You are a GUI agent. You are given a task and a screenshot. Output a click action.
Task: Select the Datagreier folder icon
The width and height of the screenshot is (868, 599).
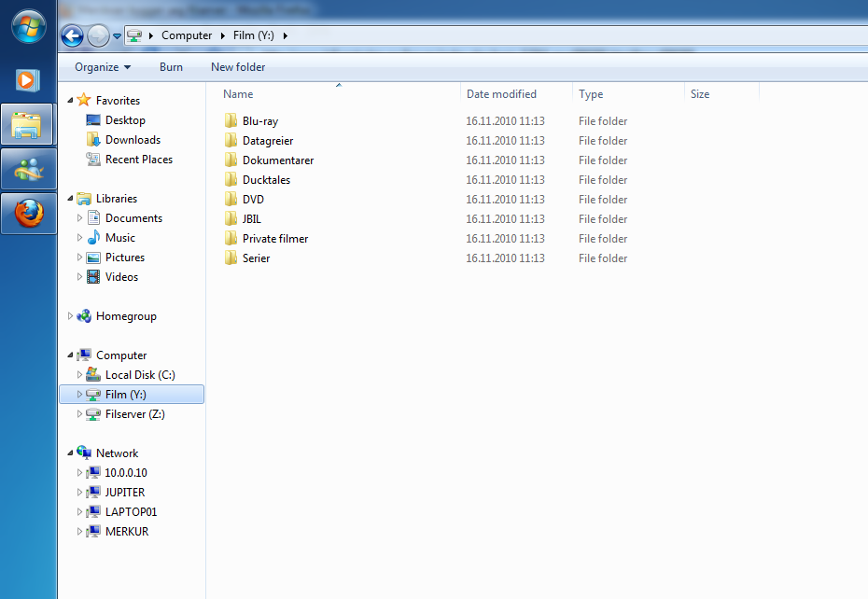[231, 140]
